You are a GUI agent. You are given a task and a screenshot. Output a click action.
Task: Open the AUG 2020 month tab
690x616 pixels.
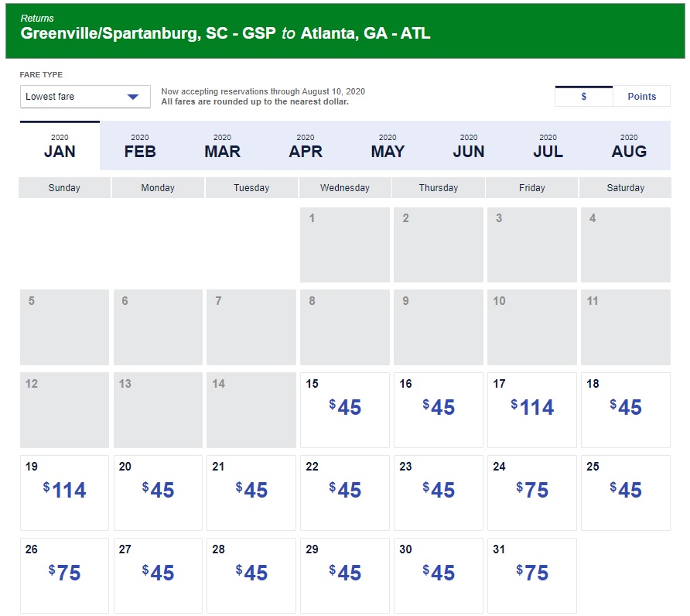(x=629, y=145)
